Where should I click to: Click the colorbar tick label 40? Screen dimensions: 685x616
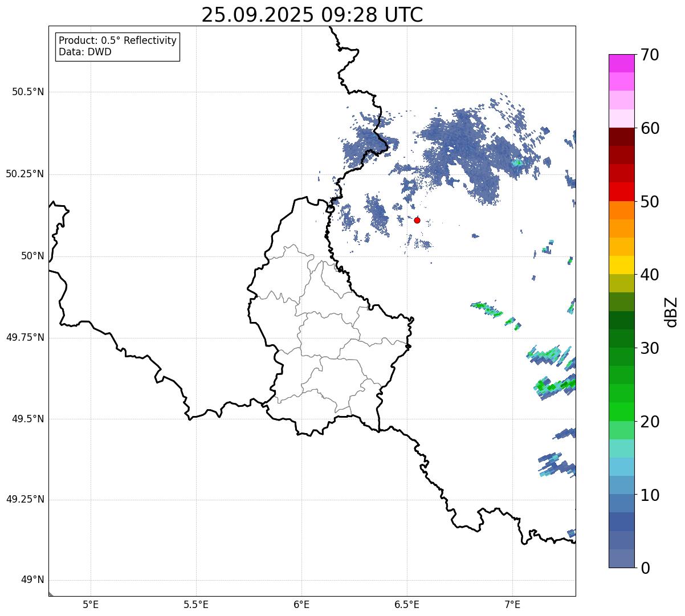coord(650,275)
